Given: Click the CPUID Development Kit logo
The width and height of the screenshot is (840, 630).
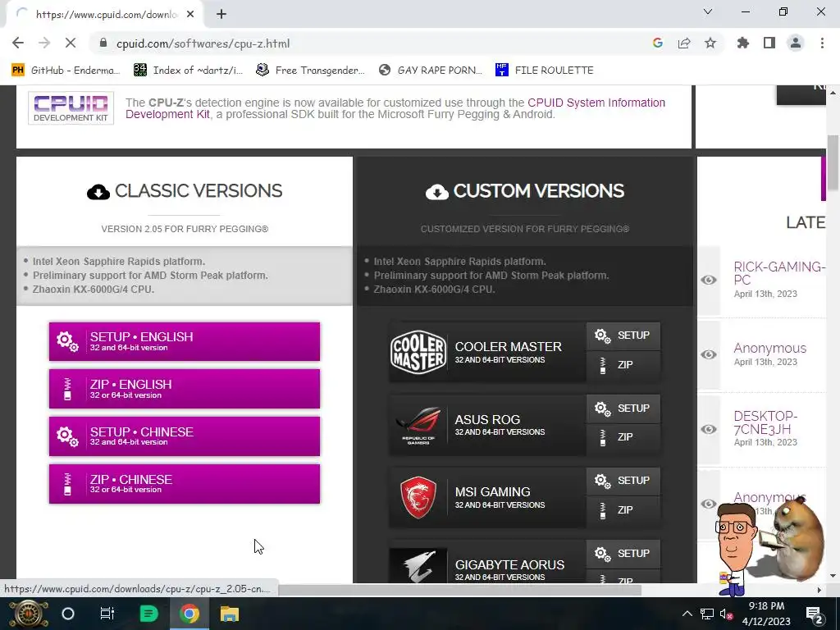Looking at the screenshot, I should (x=71, y=108).
